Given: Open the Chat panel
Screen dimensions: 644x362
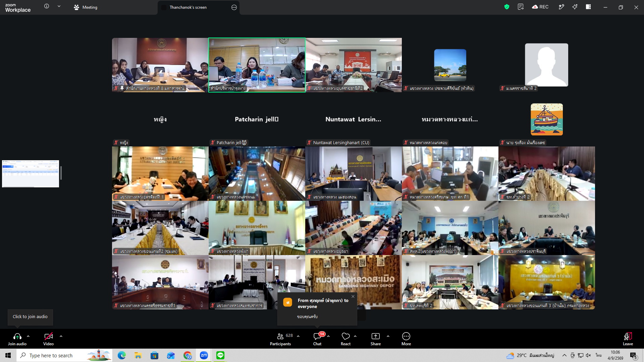Looking at the screenshot, I should click(317, 339).
